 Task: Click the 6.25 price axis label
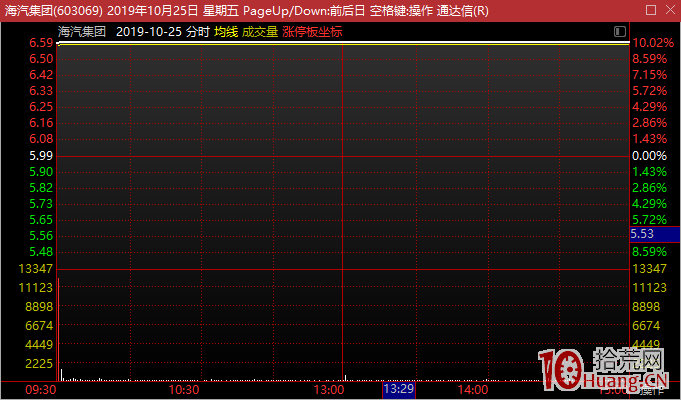point(41,107)
